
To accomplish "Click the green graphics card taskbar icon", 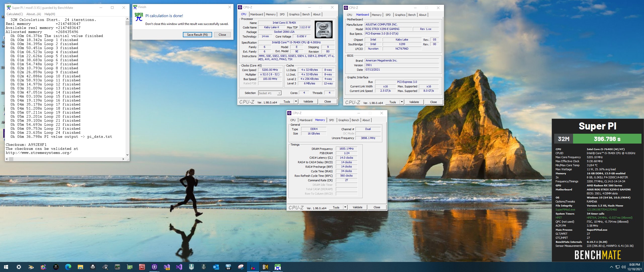I will (130, 267).
